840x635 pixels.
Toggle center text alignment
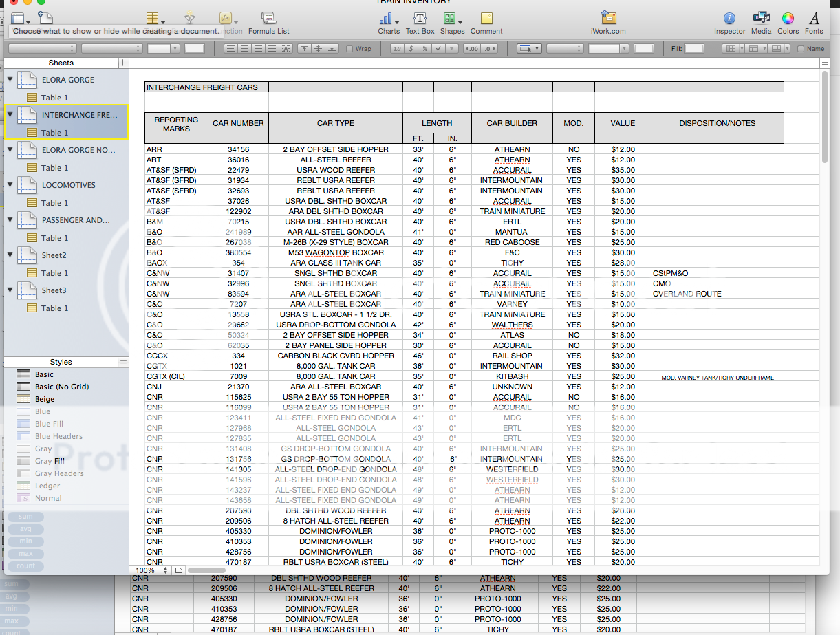pos(245,48)
